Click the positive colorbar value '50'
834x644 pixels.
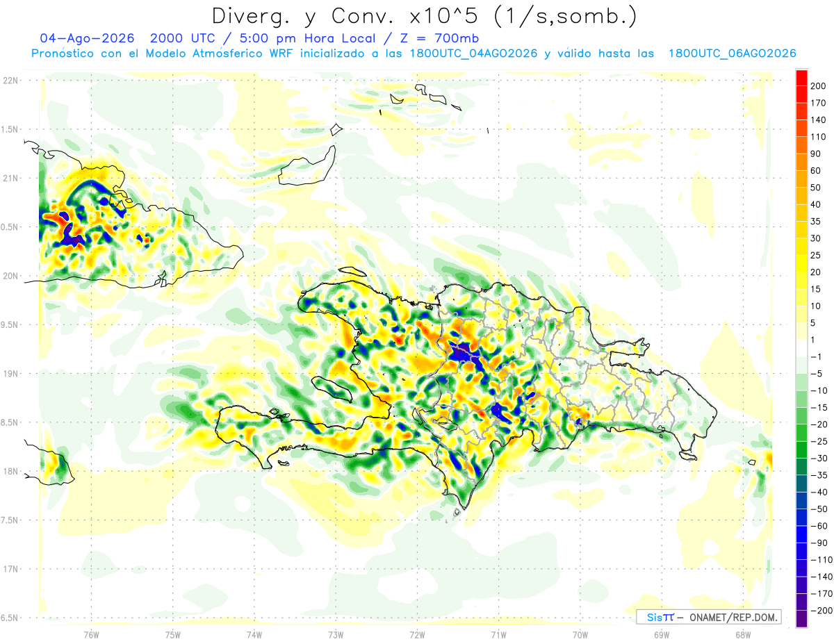pyautogui.click(x=816, y=188)
